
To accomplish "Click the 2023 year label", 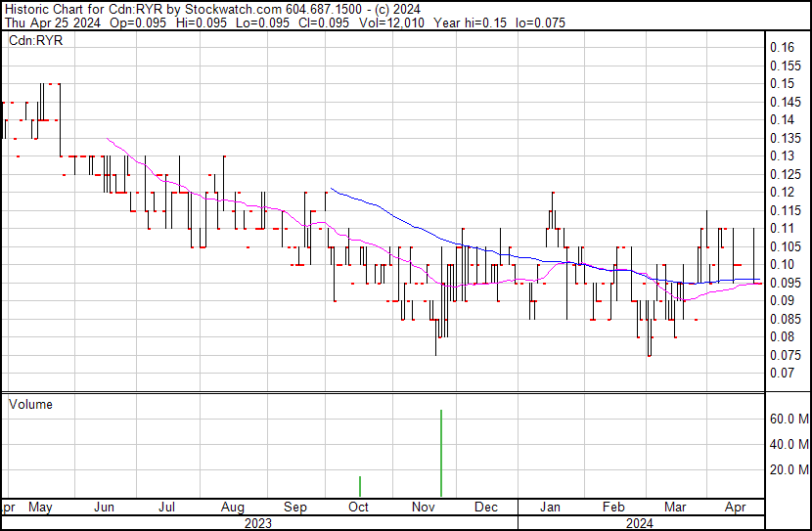I will (x=258, y=524).
